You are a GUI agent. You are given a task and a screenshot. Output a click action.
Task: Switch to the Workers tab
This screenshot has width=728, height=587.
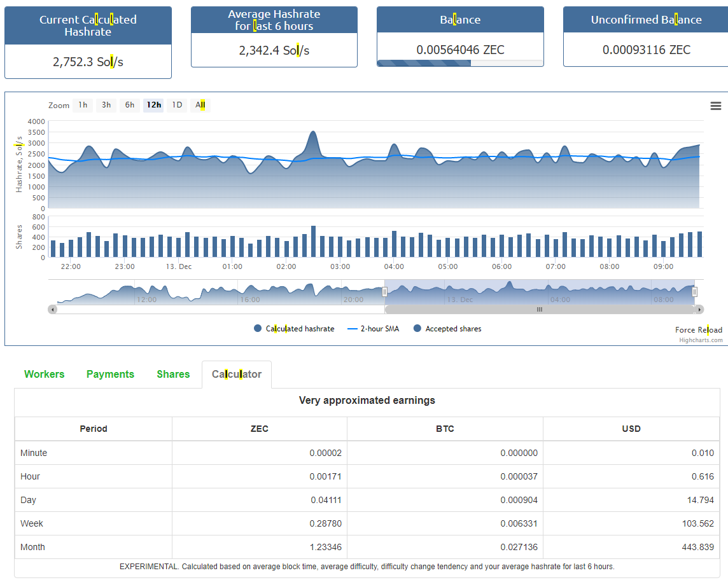(45, 374)
